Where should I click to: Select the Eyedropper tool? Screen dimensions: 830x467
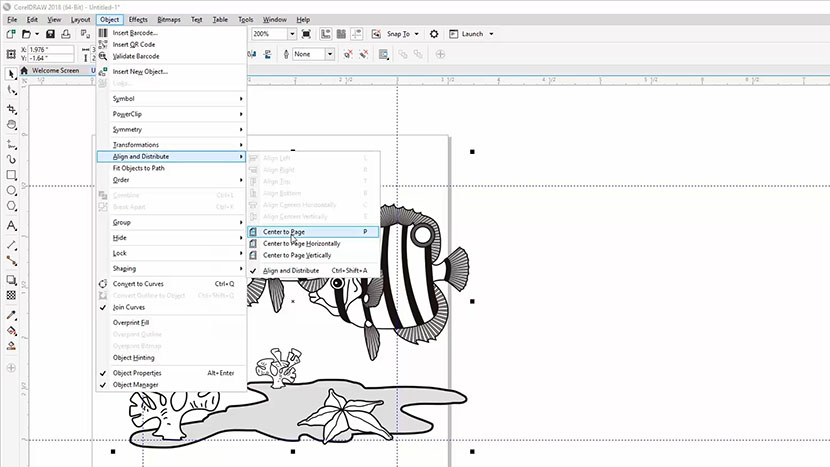[11, 313]
